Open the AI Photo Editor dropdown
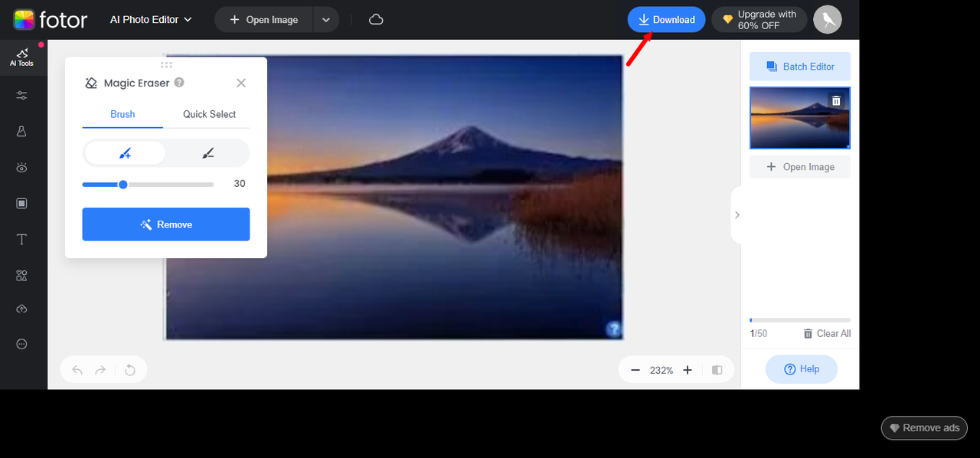This screenshot has height=458, width=980. (151, 19)
